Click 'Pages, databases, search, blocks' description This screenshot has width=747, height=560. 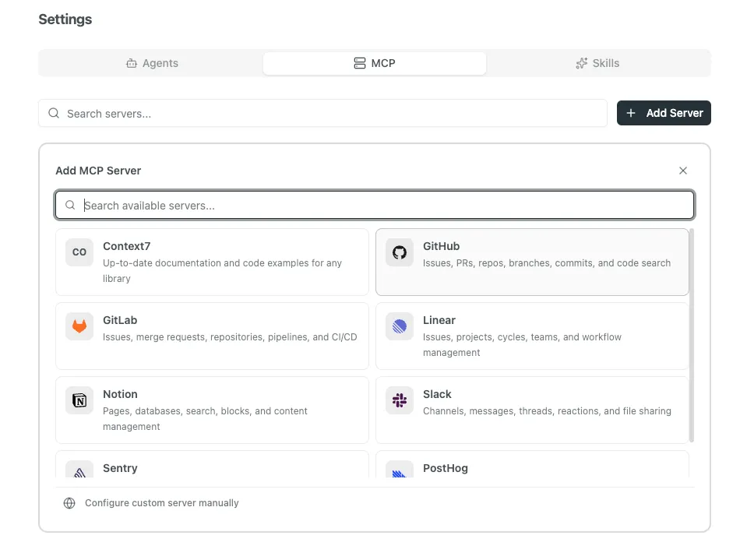point(206,418)
